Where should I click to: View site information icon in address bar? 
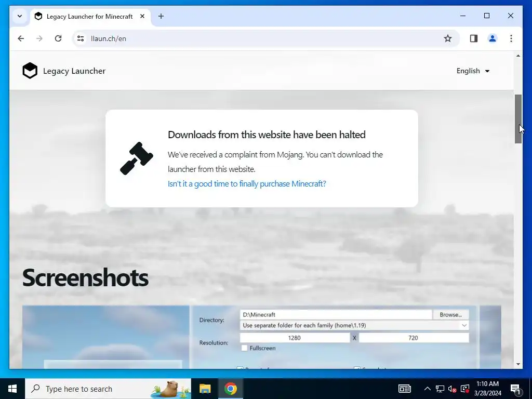[x=81, y=38]
